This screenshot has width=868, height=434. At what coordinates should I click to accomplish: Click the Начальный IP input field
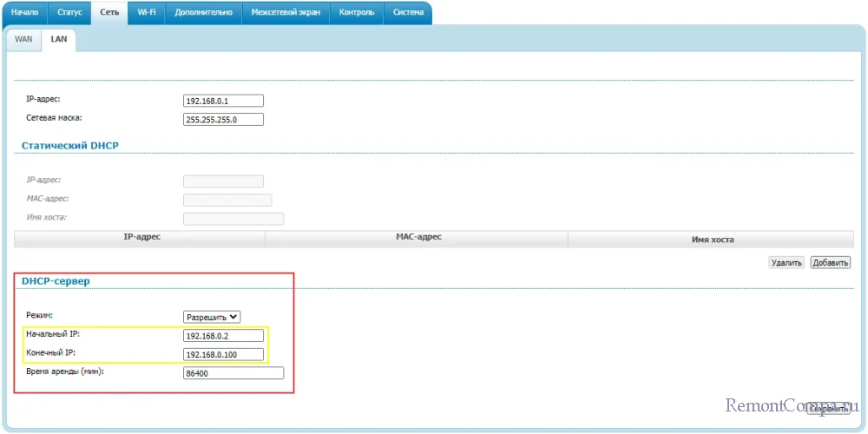click(x=223, y=336)
